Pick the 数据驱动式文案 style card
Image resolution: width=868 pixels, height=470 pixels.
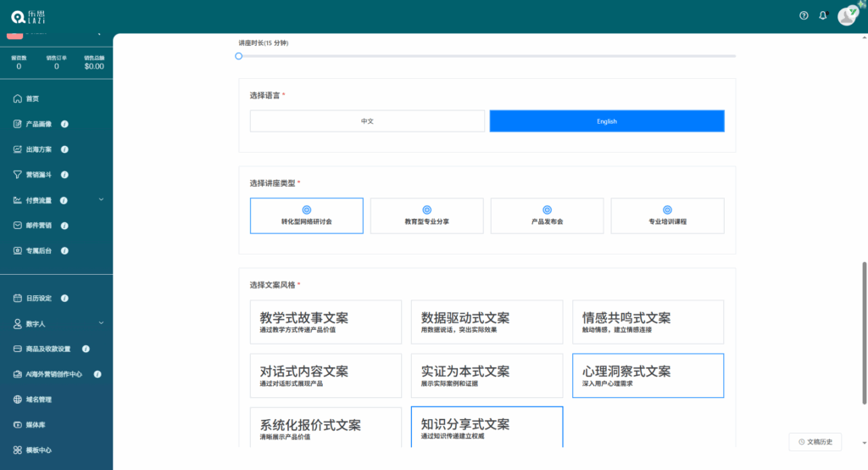487,322
